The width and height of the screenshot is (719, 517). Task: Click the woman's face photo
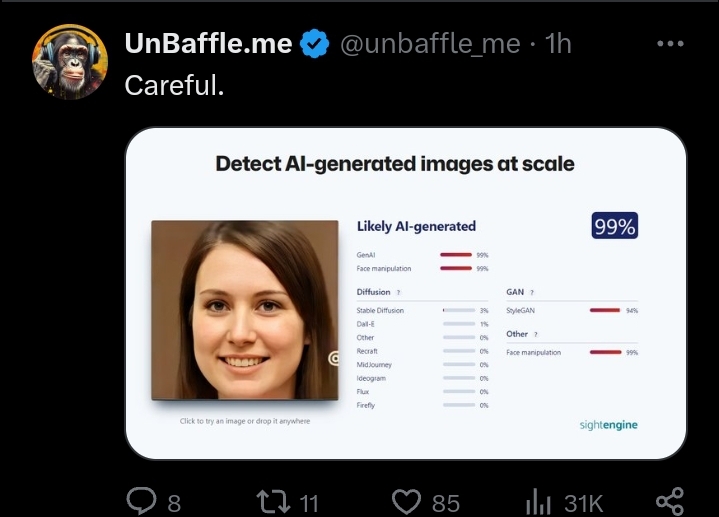(x=245, y=311)
